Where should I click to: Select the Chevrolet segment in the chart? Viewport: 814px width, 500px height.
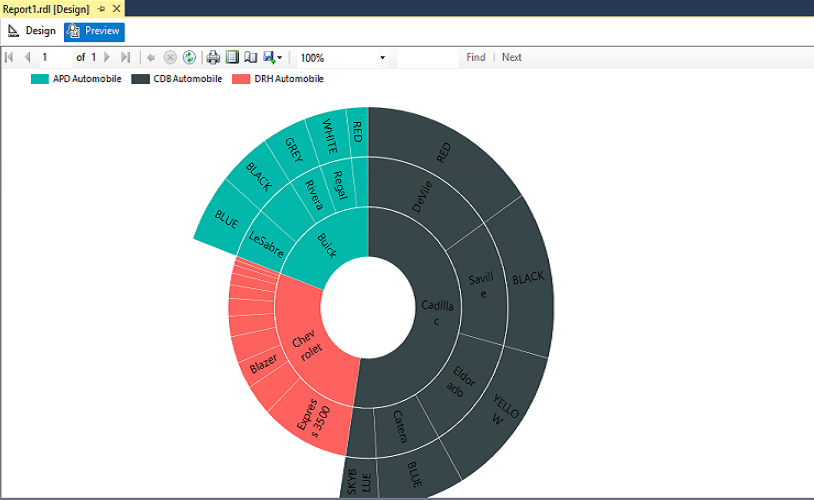[x=306, y=347]
